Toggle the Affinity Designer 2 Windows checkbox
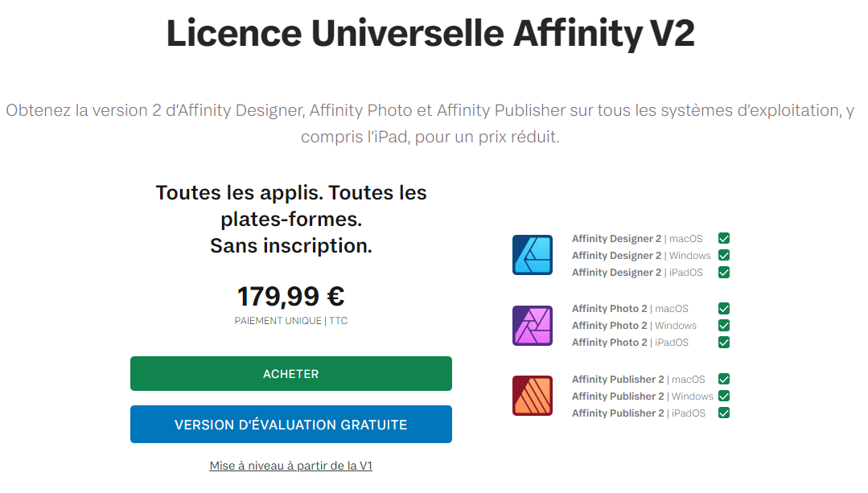This screenshot has width=868, height=493. pos(723,255)
